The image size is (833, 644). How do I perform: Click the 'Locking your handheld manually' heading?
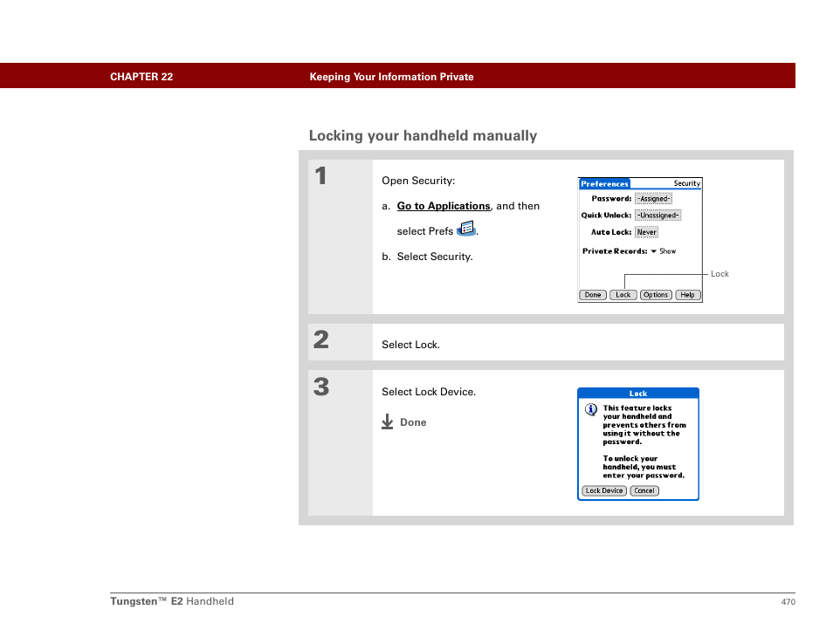point(423,136)
